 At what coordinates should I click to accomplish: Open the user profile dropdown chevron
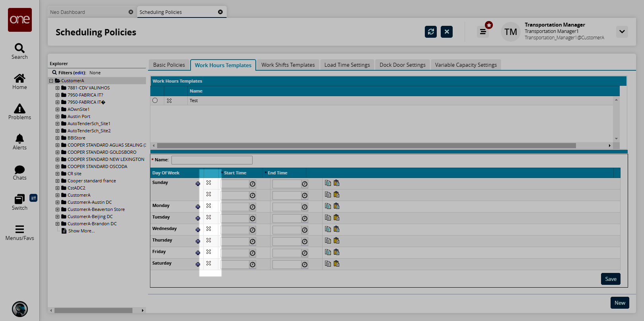622,32
